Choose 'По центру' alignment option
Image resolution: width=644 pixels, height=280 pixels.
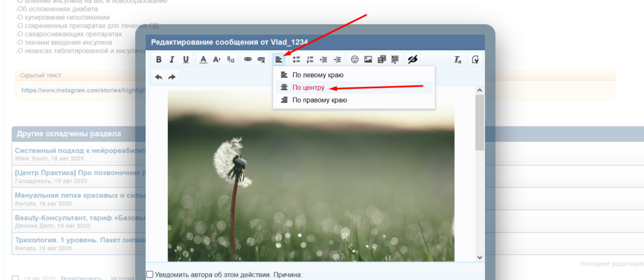coord(308,87)
